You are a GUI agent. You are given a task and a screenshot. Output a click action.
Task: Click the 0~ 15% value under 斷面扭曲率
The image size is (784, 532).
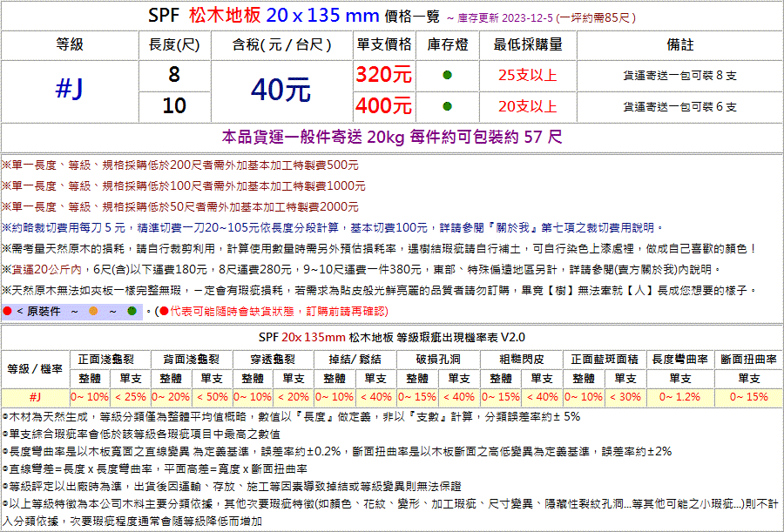point(748,397)
